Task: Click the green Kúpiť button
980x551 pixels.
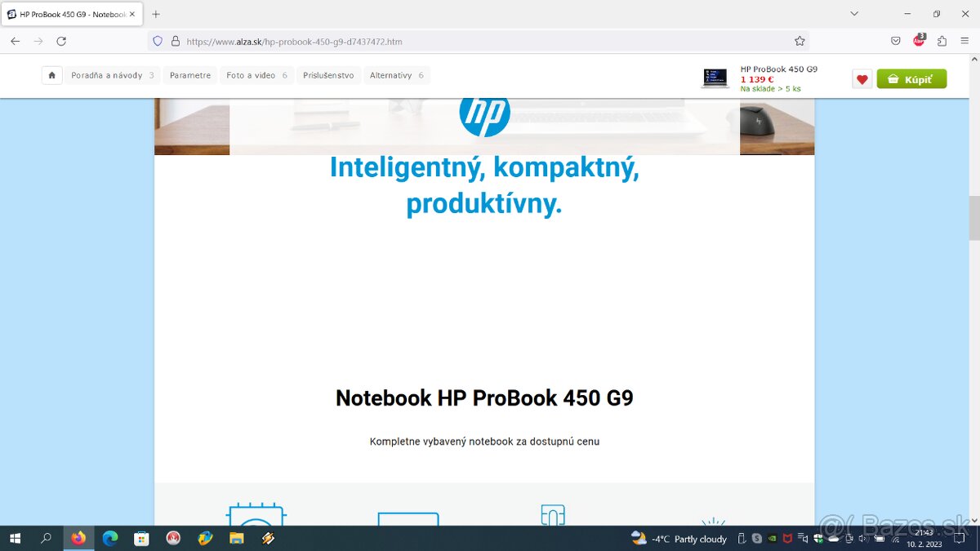Action: click(x=911, y=78)
